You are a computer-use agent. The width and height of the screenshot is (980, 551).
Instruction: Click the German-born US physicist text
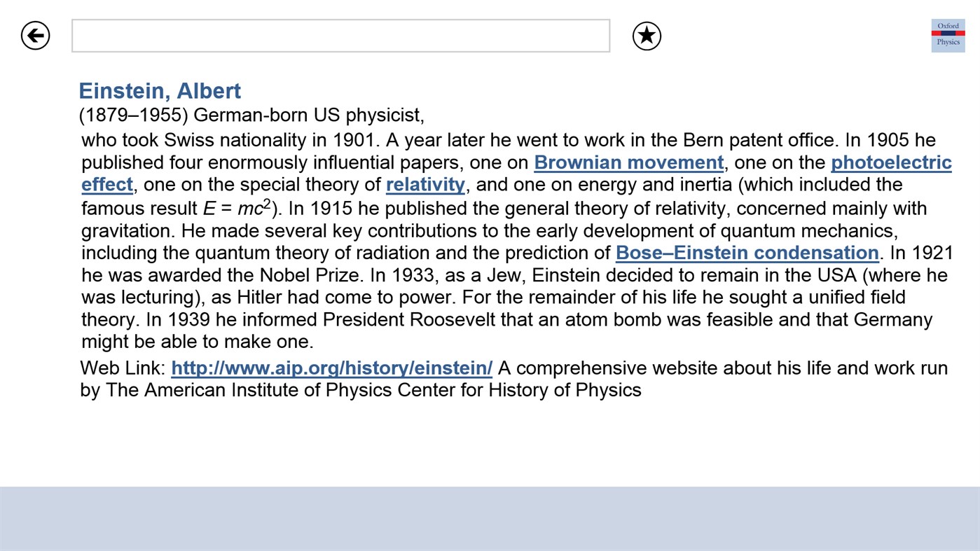[308, 115]
